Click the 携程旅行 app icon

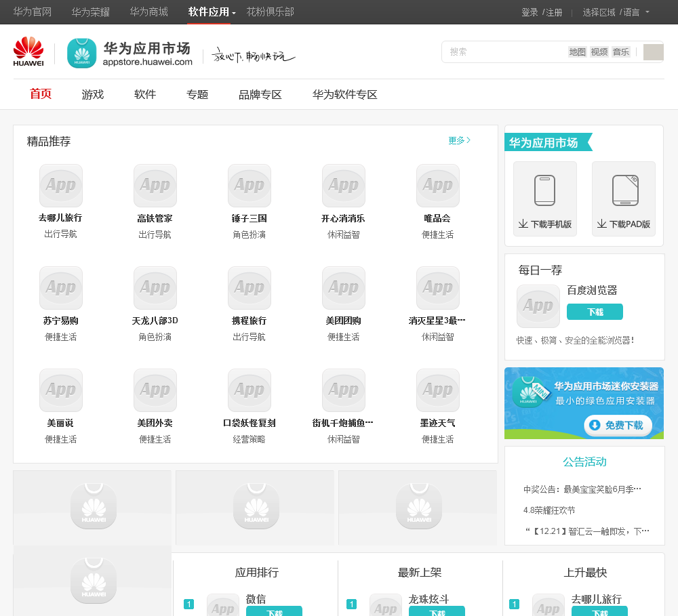tap(249, 288)
